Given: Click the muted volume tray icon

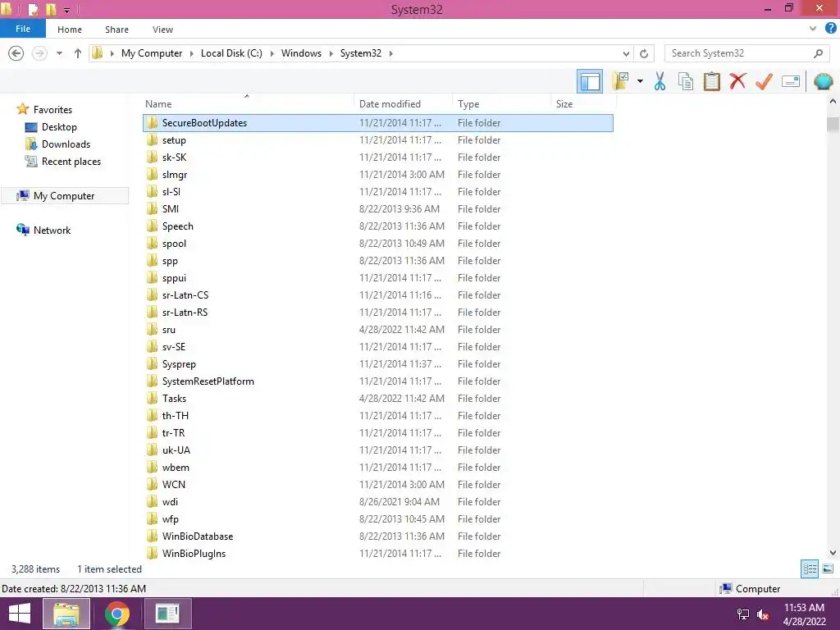Looking at the screenshot, I should tap(763, 614).
